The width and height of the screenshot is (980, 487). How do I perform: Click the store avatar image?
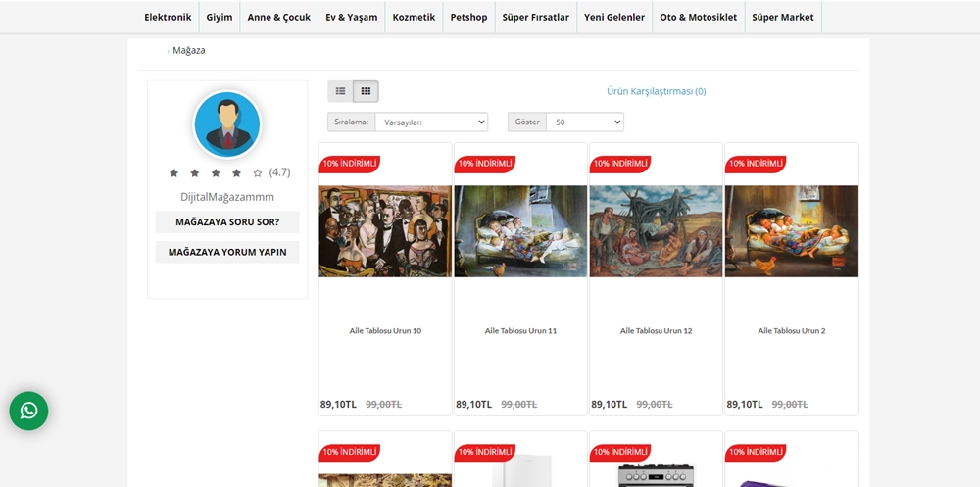point(227,124)
